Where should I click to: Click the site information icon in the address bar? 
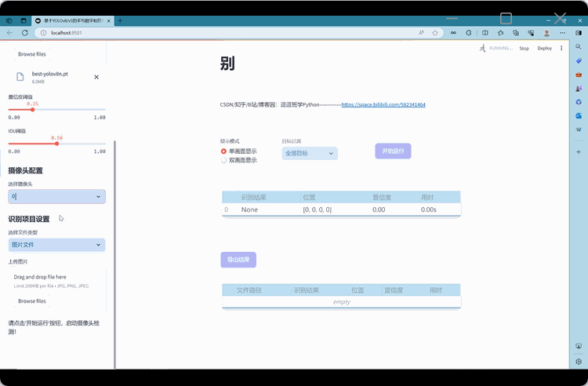[43, 33]
